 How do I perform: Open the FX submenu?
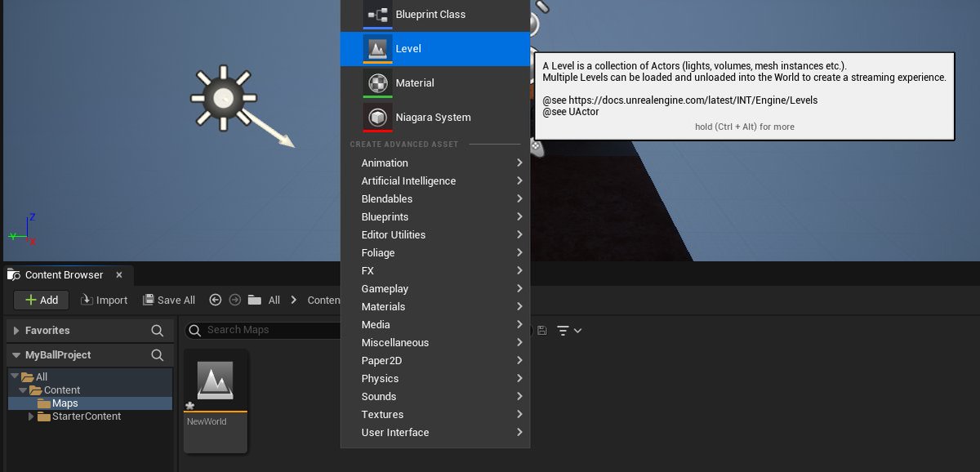coord(435,271)
